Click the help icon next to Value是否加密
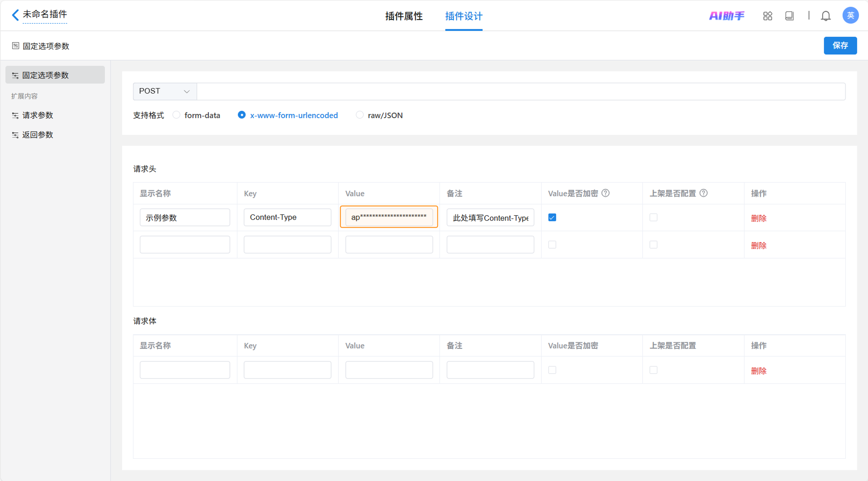This screenshot has width=868, height=481. (x=605, y=193)
